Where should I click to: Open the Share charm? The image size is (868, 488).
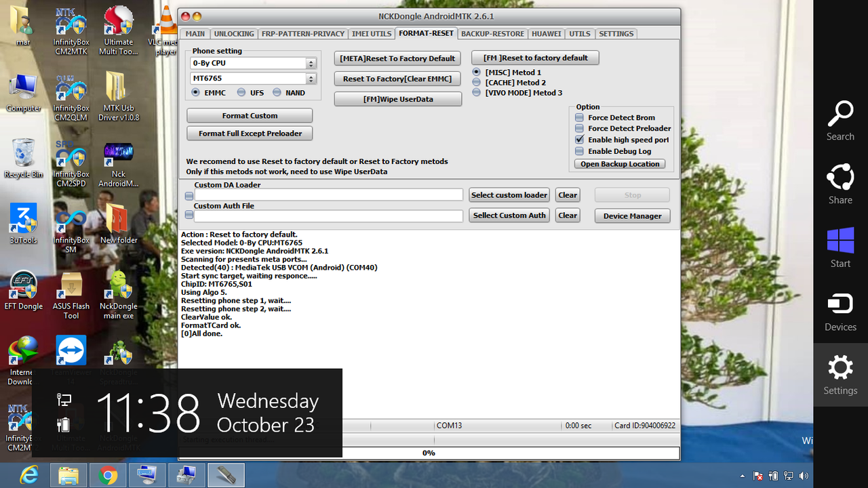pos(840,184)
